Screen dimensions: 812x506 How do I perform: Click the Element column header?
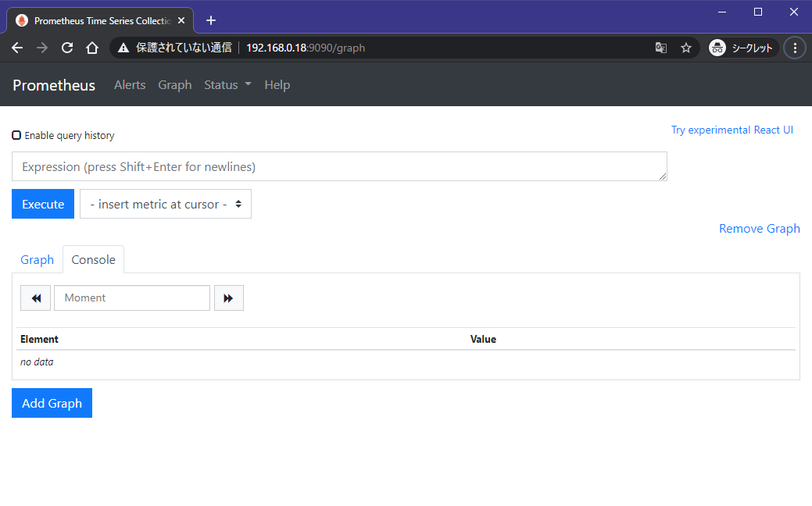pos(39,340)
